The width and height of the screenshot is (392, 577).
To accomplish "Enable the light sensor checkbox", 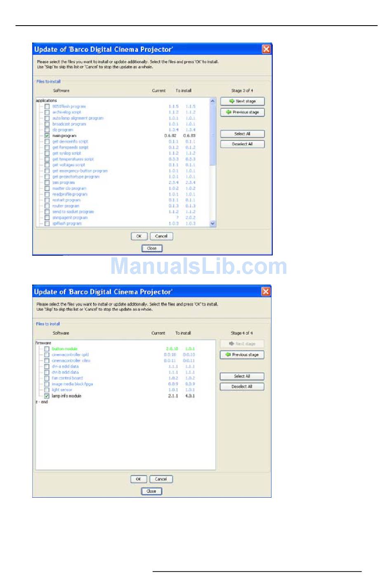I will click(47, 390).
